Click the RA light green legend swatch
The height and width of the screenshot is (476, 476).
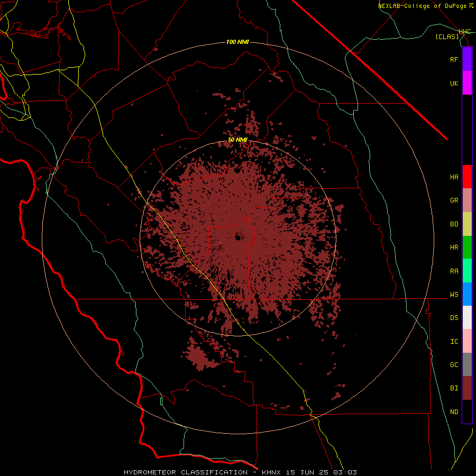pyautogui.click(x=467, y=271)
